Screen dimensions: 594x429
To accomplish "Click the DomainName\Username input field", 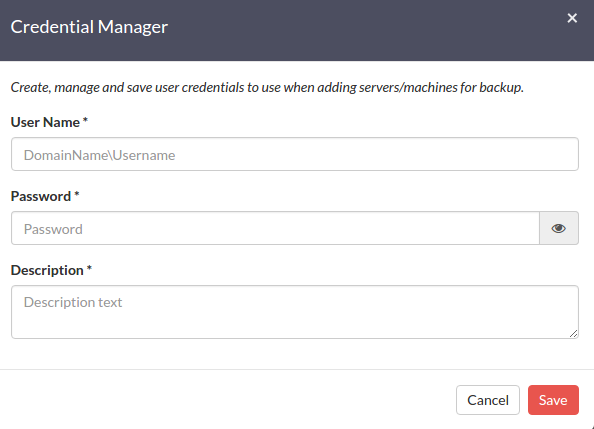I will coord(295,154).
